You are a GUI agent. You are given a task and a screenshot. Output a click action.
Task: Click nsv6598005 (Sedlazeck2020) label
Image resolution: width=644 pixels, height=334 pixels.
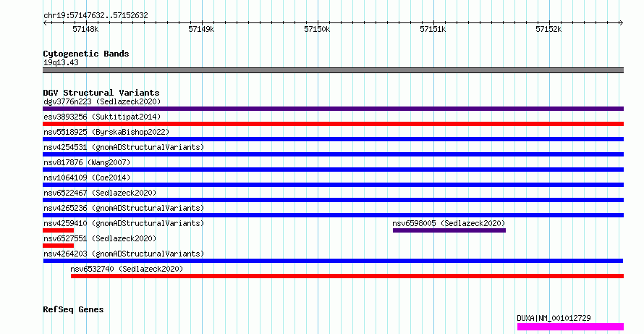[x=449, y=223]
